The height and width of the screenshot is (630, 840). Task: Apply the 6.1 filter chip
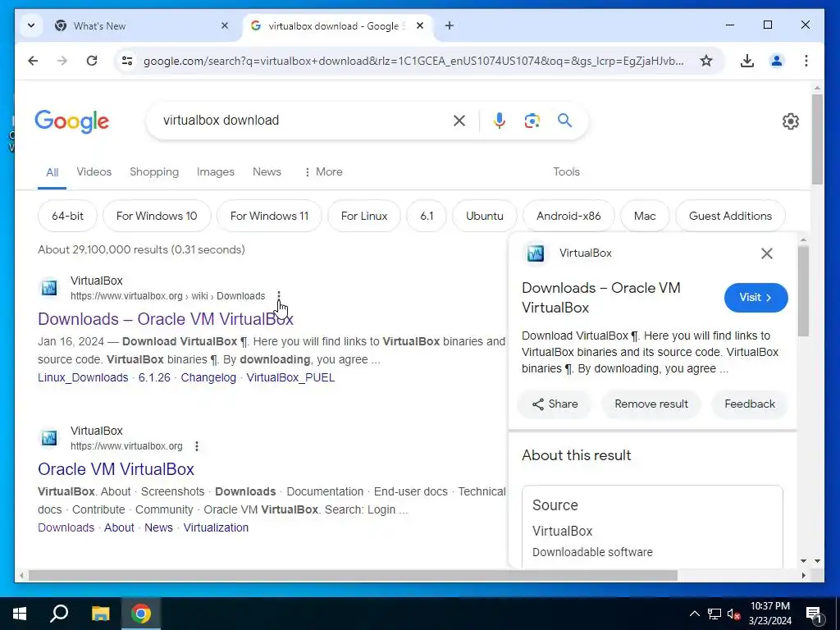[x=427, y=216]
